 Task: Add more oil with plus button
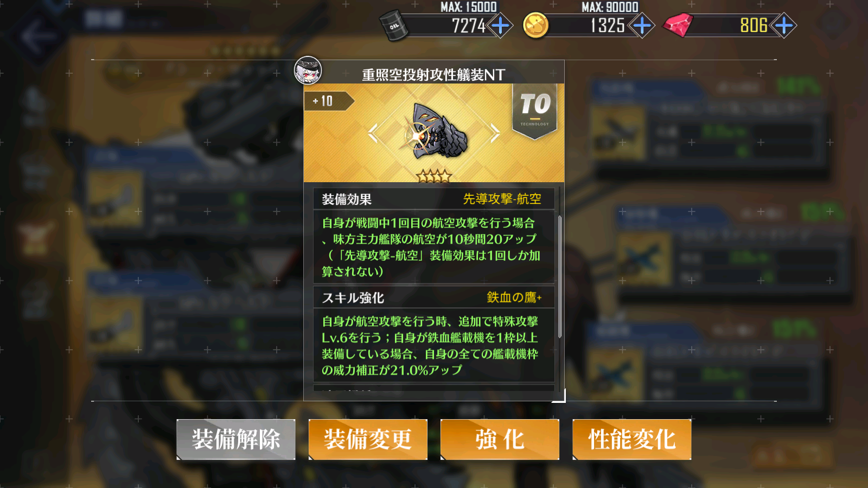coord(500,25)
